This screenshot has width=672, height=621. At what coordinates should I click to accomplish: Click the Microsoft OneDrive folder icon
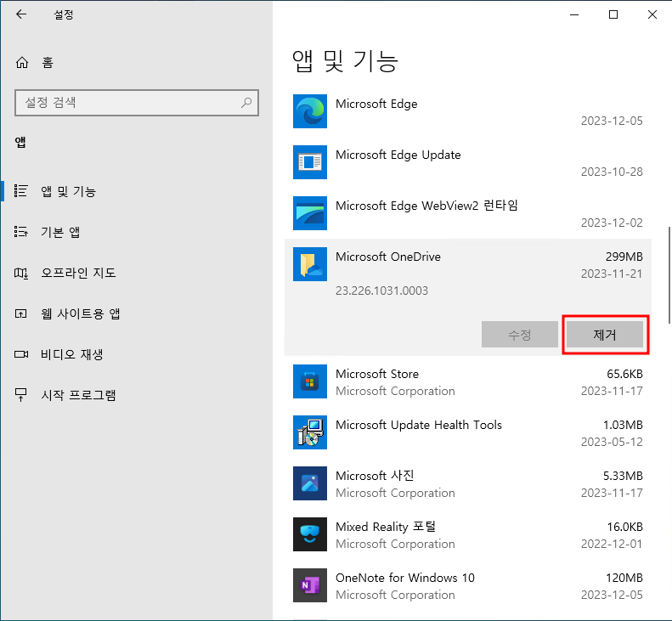[x=309, y=264]
